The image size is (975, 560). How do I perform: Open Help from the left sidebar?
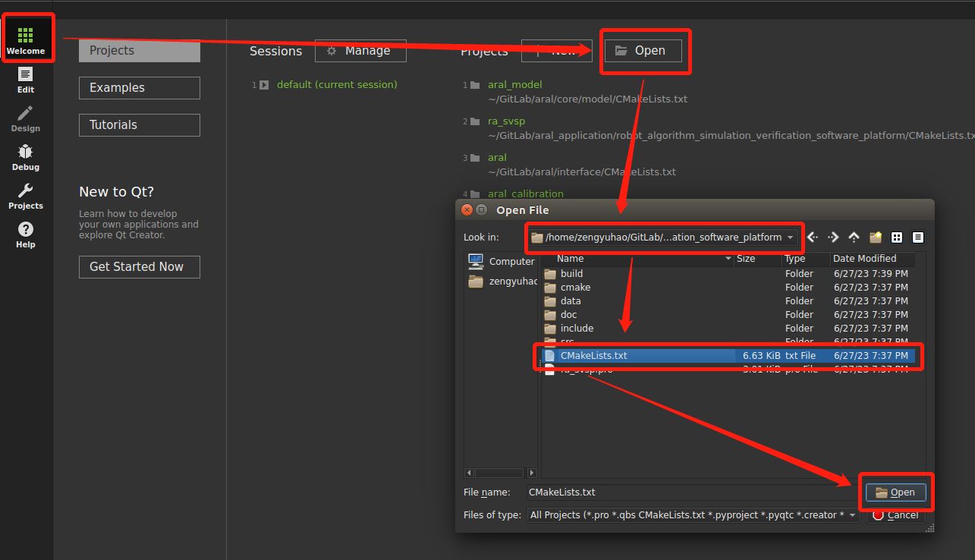click(x=26, y=234)
